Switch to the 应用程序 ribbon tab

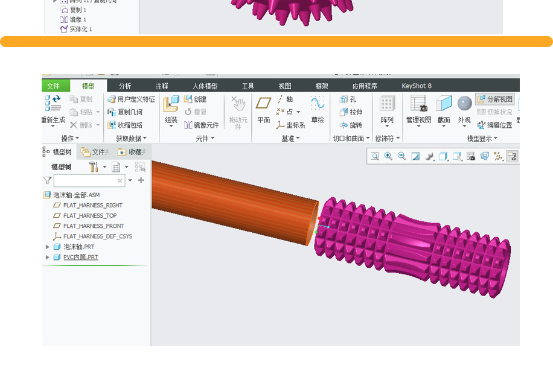point(365,86)
